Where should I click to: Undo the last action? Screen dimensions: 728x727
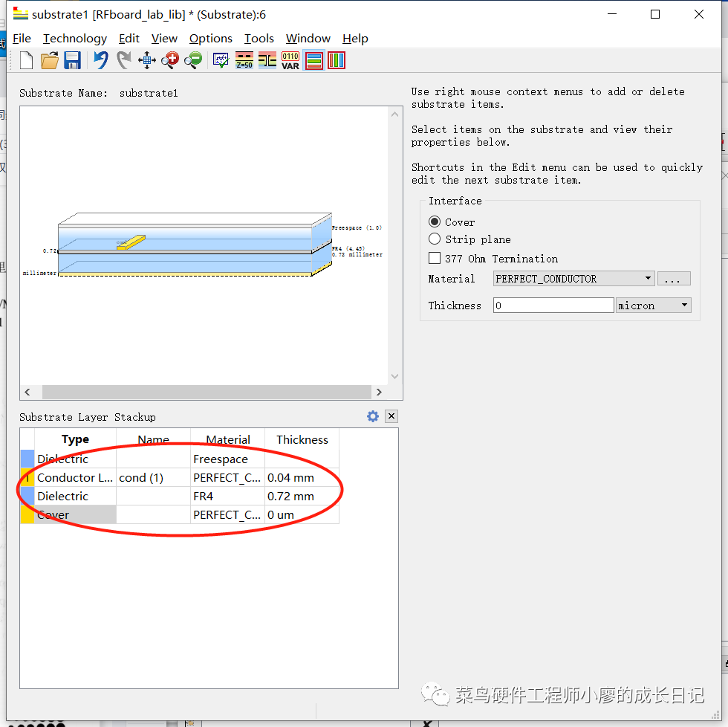point(101,60)
